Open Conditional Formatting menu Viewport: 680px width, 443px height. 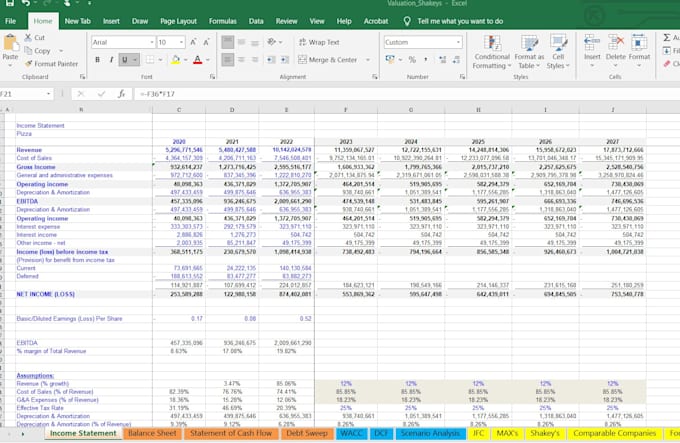coord(492,52)
